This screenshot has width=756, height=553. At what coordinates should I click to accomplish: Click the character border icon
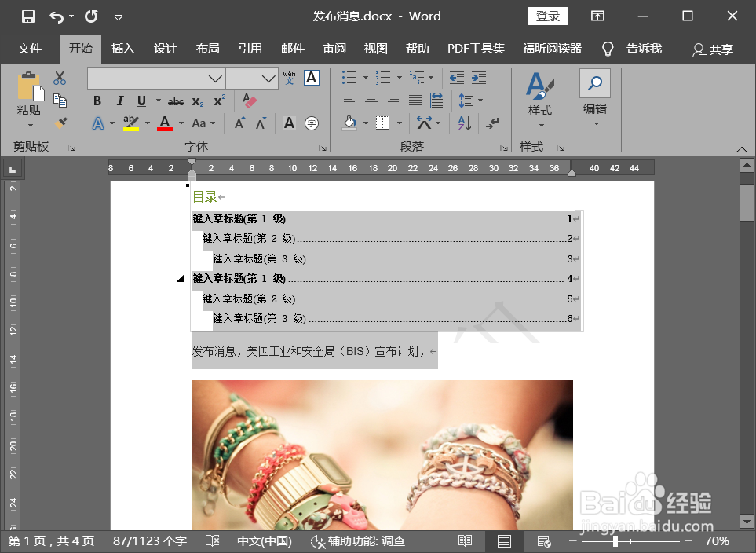pos(312,78)
